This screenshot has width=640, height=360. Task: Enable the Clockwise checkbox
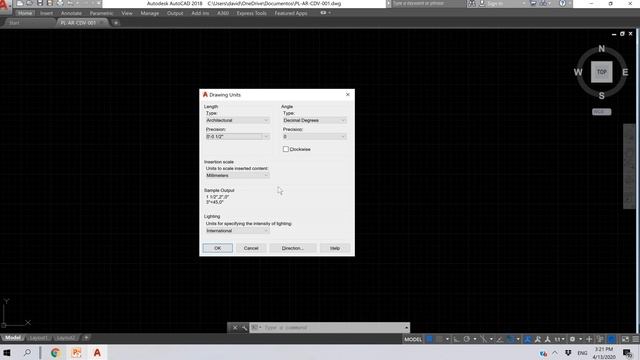tap(286, 149)
